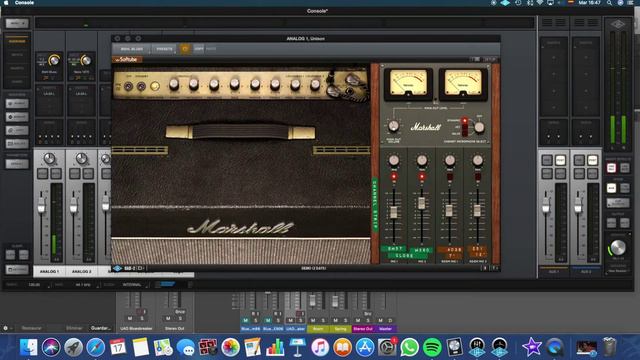Toggle the POST button on AUX 2
This screenshot has height=360, width=640.
coord(592,160)
